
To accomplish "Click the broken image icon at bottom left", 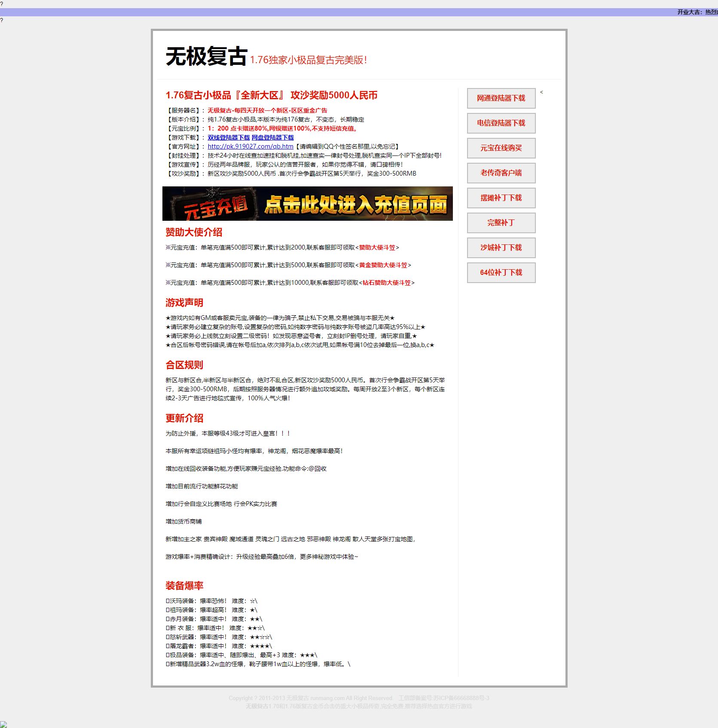I will click(x=3, y=724).
